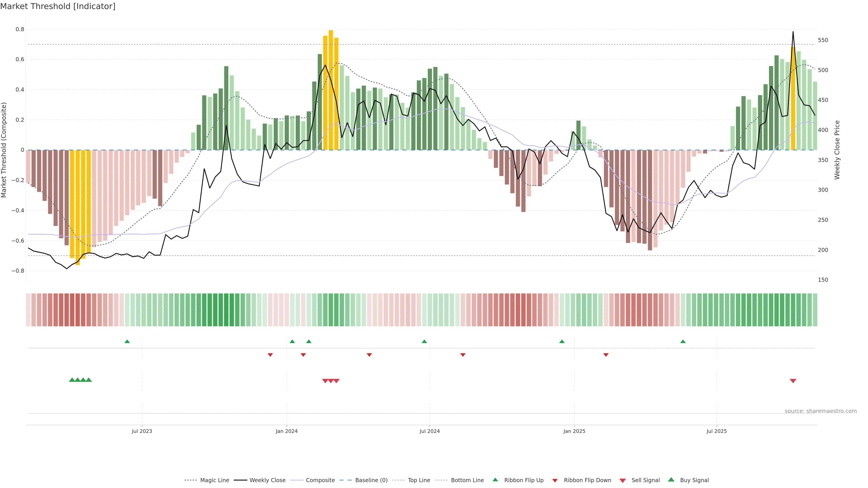Toggle the Composite legend entry
Viewport: 868px width, 488px height.
click(320, 480)
